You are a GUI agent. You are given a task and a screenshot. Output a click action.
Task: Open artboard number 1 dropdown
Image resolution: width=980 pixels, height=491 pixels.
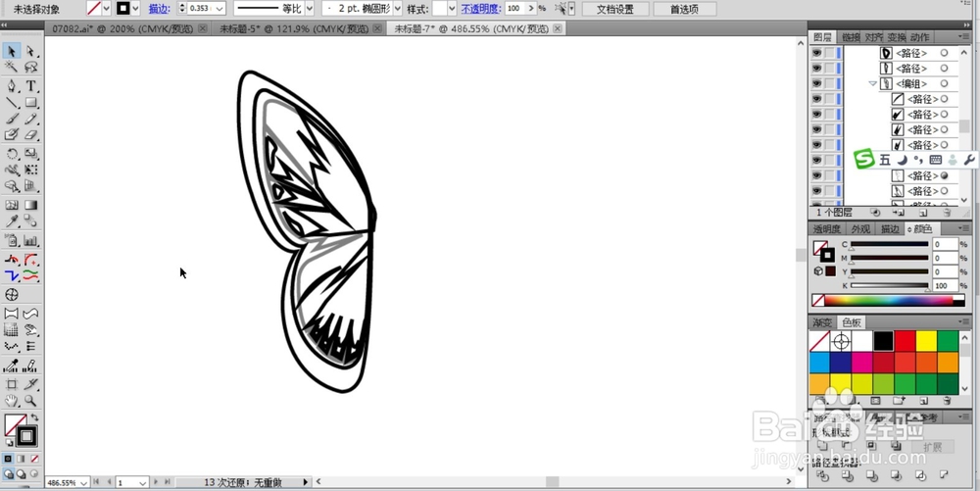[x=142, y=483]
